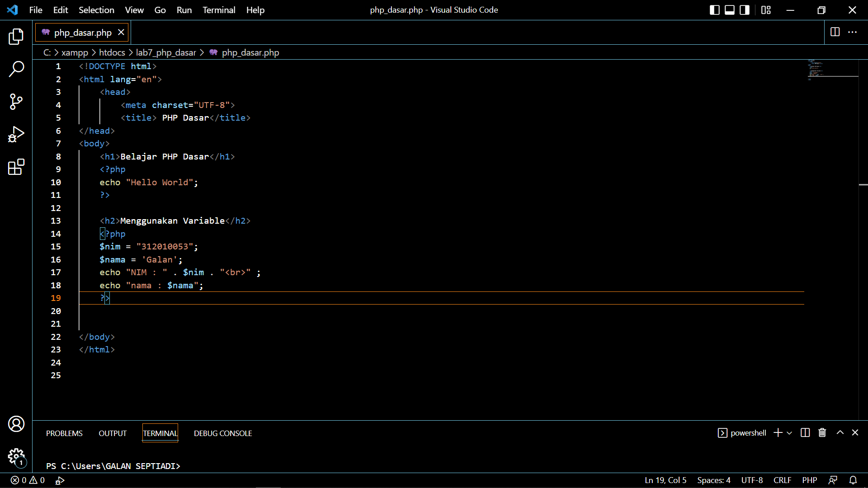Screen dimensions: 868x488
Task: Open the Explorer sidebar
Action: click(16, 37)
